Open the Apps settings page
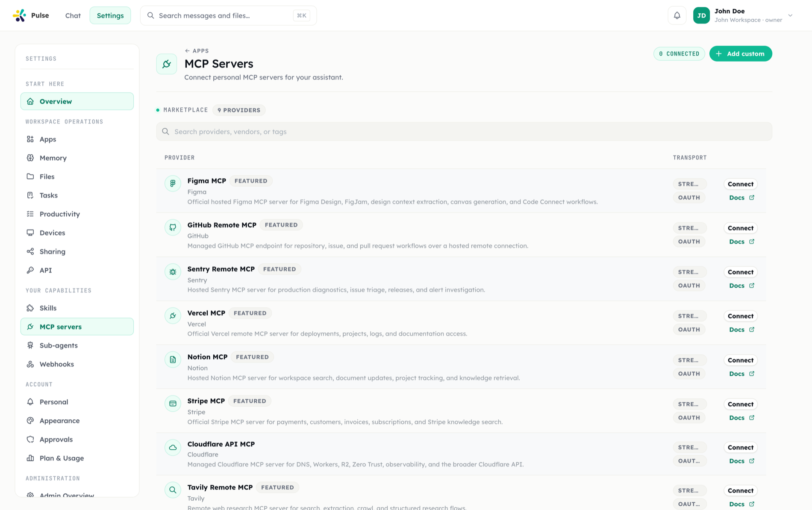 click(77, 139)
